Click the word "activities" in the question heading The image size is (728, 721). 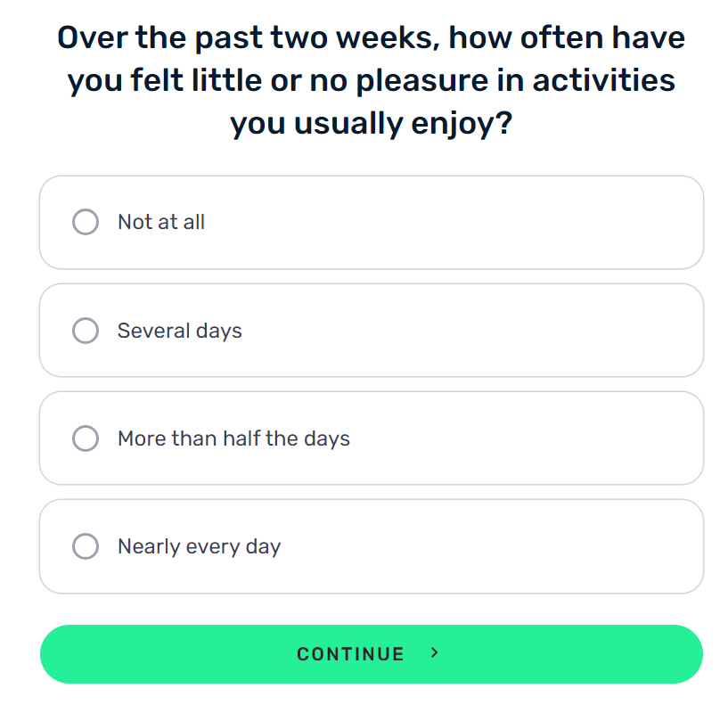pyautogui.click(x=603, y=80)
